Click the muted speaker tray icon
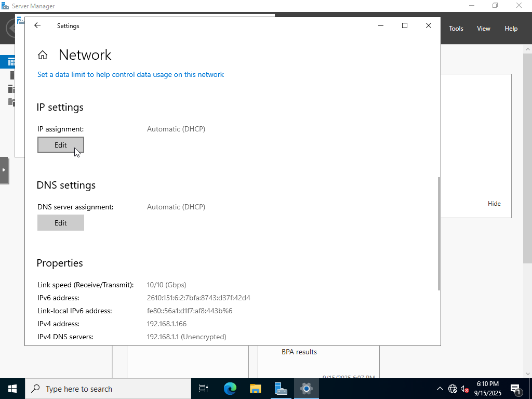532x399 pixels. click(465, 389)
